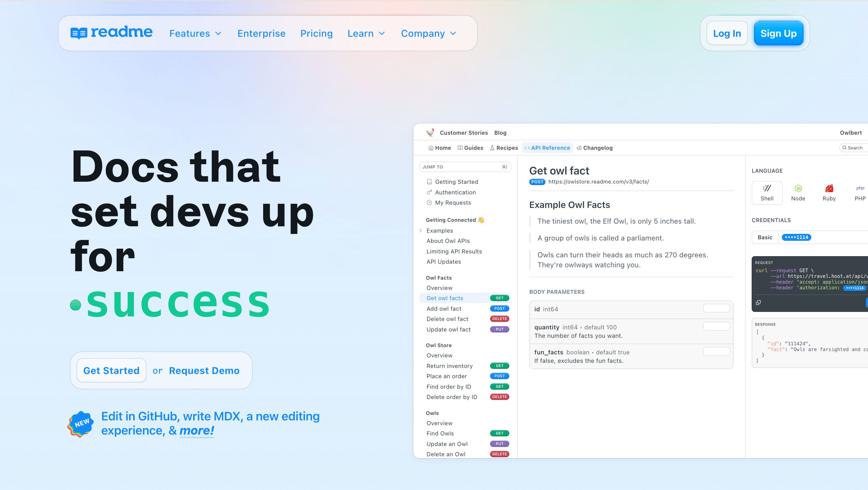Click the Get Started button
The image size is (868, 490).
coord(111,370)
